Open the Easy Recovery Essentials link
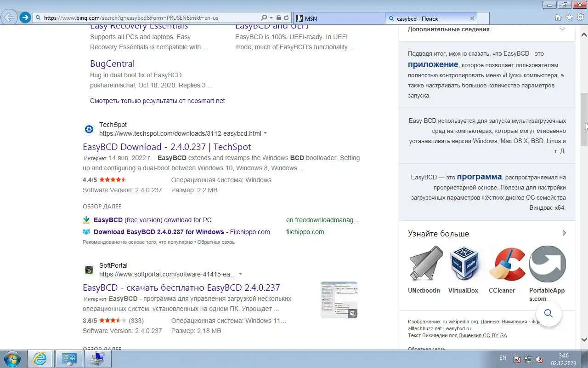Screen dimensions: 588x368 pos(139,27)
